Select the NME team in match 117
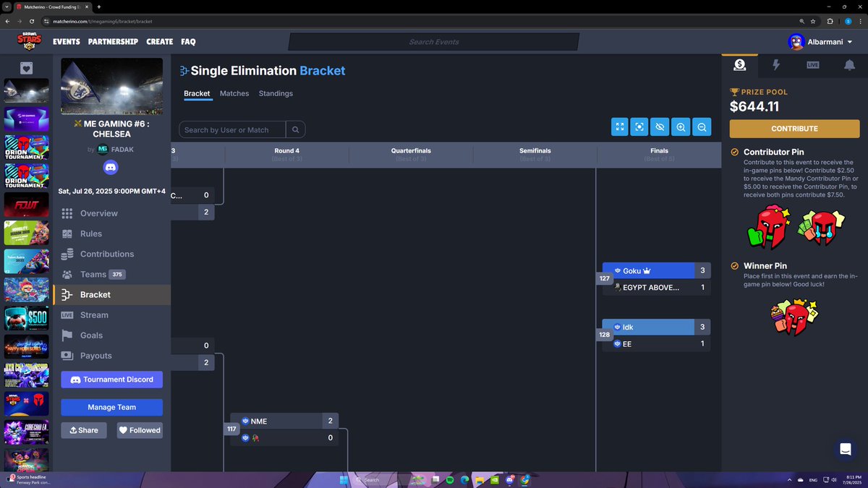Screen dimensions: 868x488 pos(284,421)
